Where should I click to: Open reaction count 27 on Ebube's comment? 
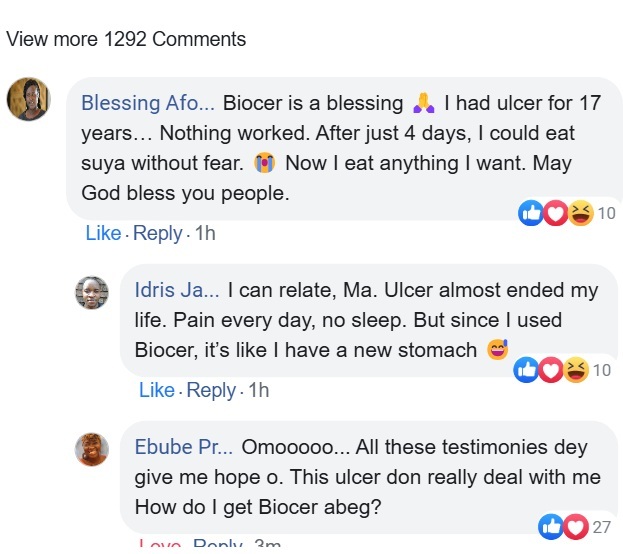coord(602,527)
